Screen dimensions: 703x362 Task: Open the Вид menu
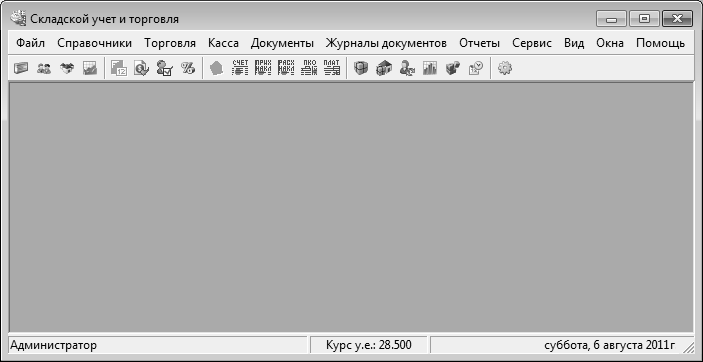(574, 44)
